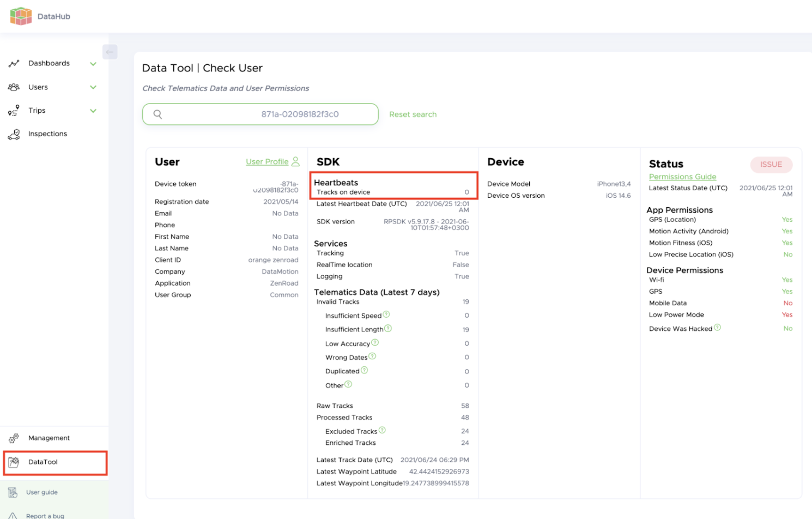This screenshot has height=519, width=812.
Task: Open Low Accuracy help tooltip icon
Action: (375, 342)
